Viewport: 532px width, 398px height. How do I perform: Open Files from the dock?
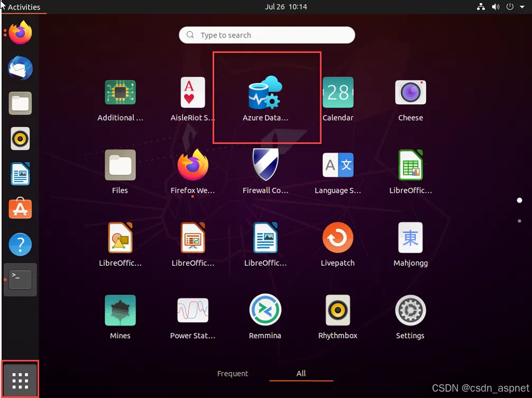click(20, 103)
